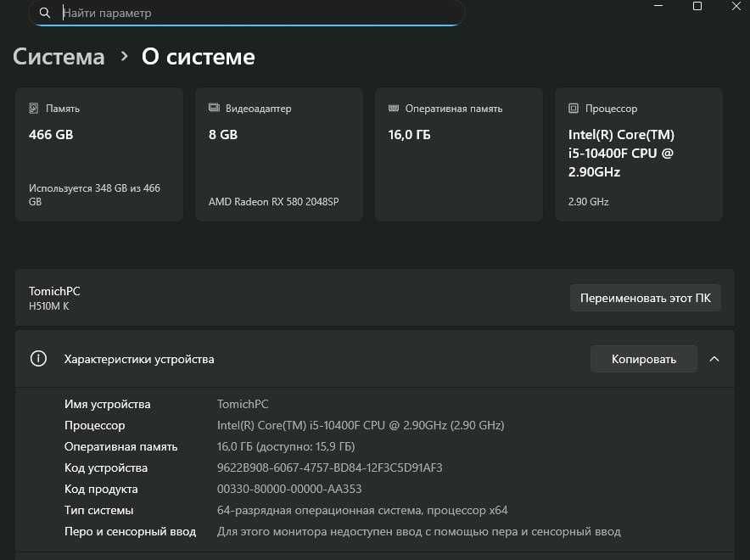Select "Используется 348 GB из 466 GB" text
750x560 pixels.
point(95,195)
